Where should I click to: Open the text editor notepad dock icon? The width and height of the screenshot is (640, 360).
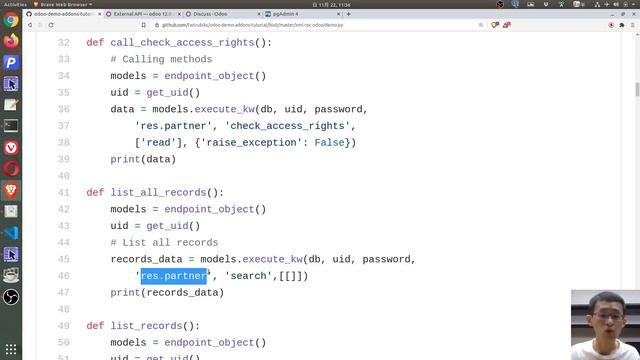click(x=11, y=105)
